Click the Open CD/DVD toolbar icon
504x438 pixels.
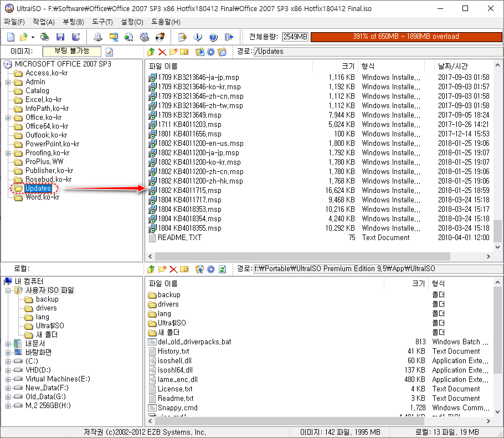pyautogui.click(x=45, y=37)
